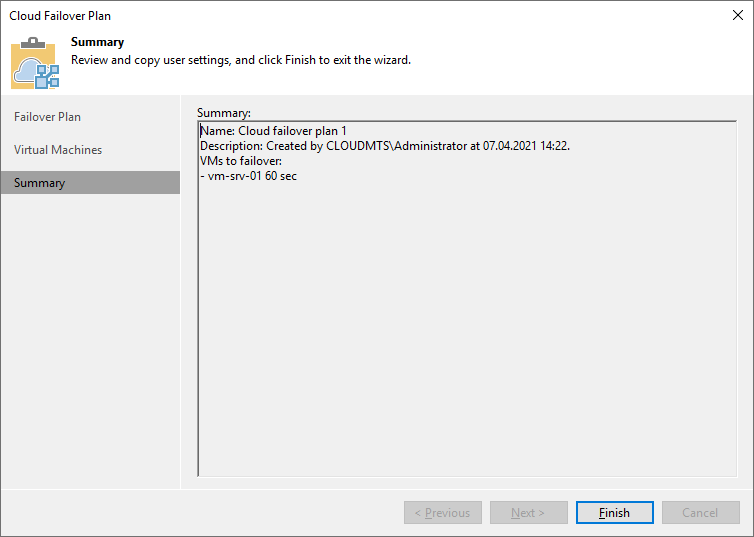Viewport: 754px width, 537px height.
Task: Click the 'Review and copy user settings' description
Action: point(240,60)
